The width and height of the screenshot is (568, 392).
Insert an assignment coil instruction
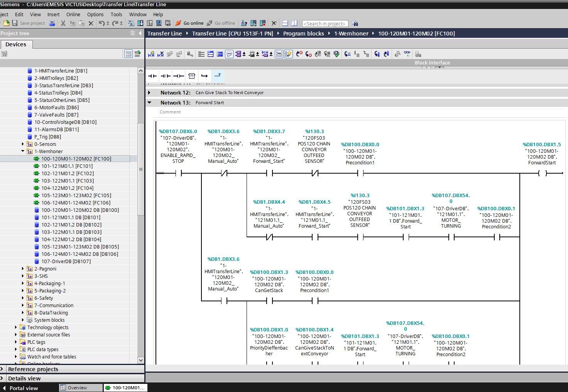click(179, 76)
